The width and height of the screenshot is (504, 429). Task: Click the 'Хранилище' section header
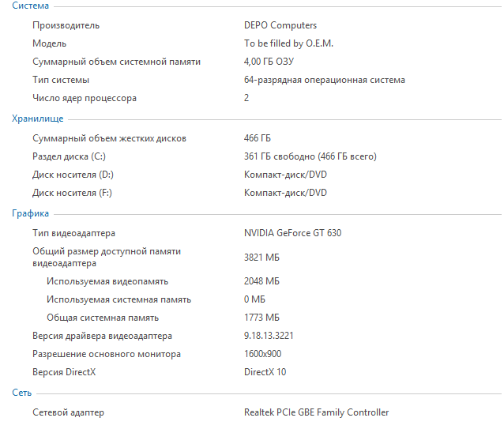37,119
